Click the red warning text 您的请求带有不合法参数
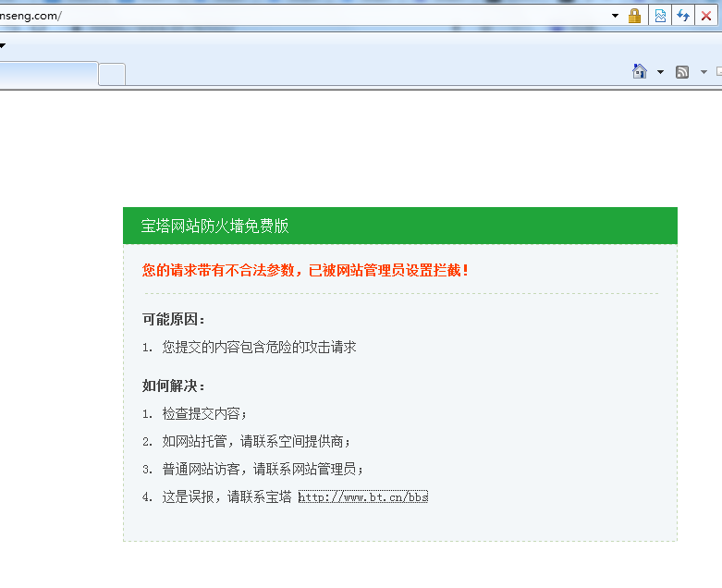This screenshot has width=722, height=588. coord(218,270)
